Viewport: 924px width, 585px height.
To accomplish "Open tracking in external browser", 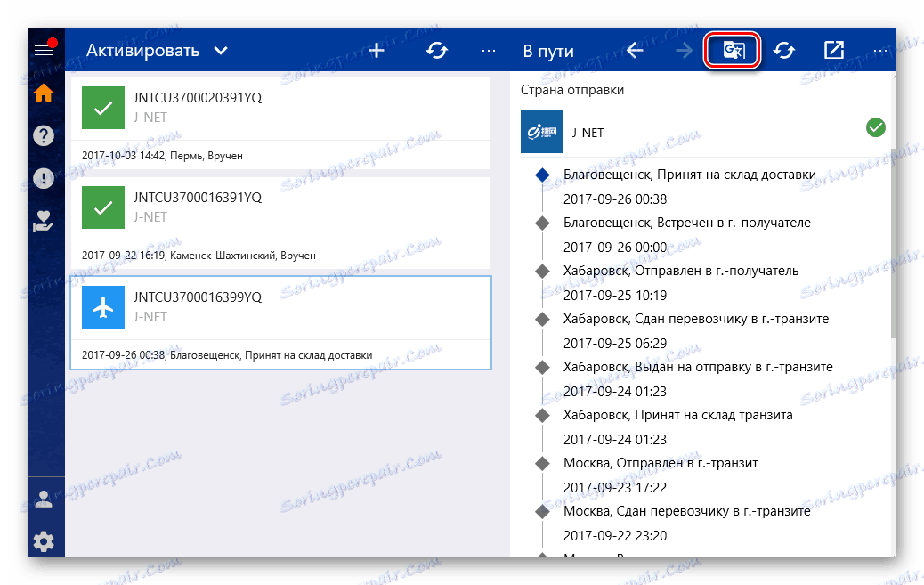I will (833, 51).
